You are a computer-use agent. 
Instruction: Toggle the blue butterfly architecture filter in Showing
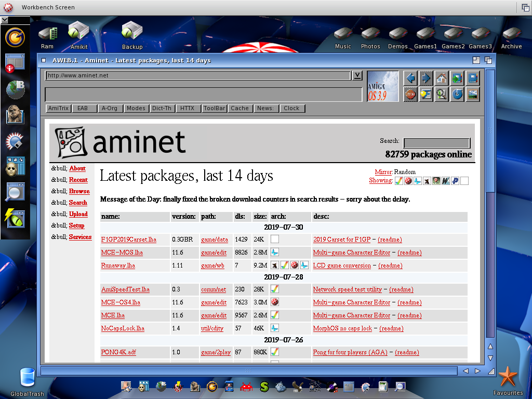click(418, 181)
